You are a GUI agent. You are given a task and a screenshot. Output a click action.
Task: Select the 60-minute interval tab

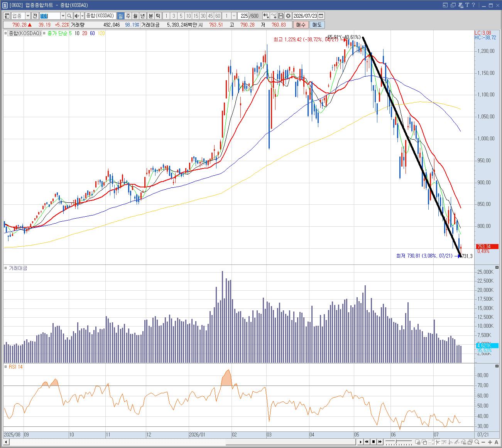click(x=218, y=16)
